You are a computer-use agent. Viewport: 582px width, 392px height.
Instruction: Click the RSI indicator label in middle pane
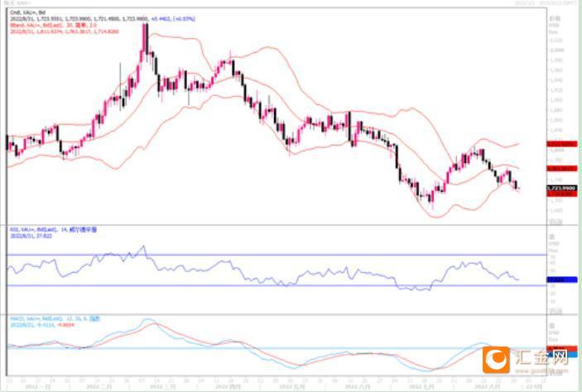(54, 230)
